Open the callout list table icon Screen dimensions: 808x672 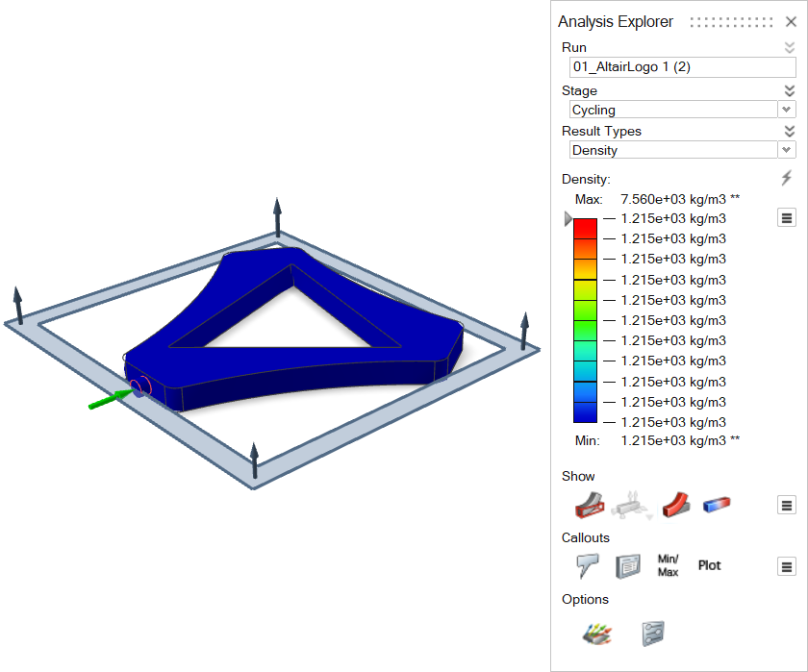click(x=628, y=566)
